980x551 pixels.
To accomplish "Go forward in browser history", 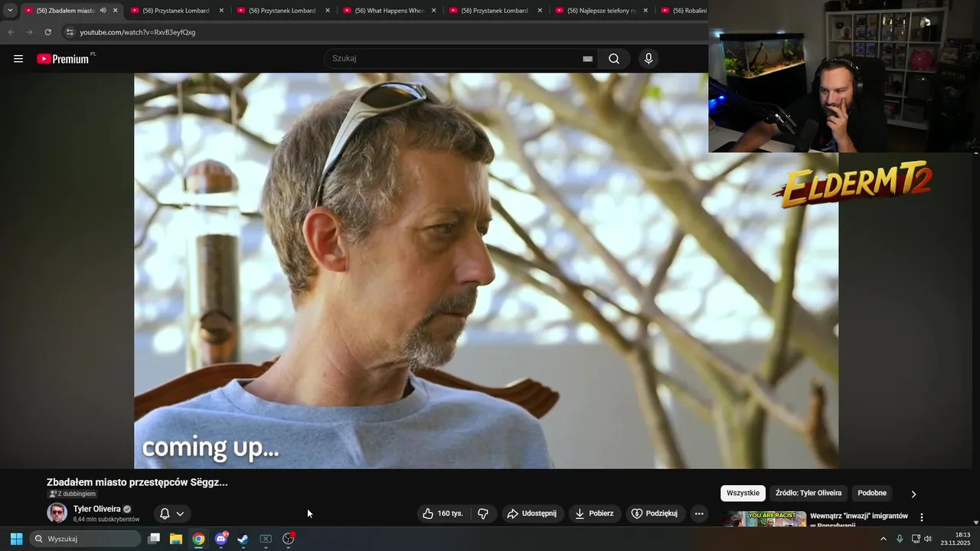I will [29, 32].
